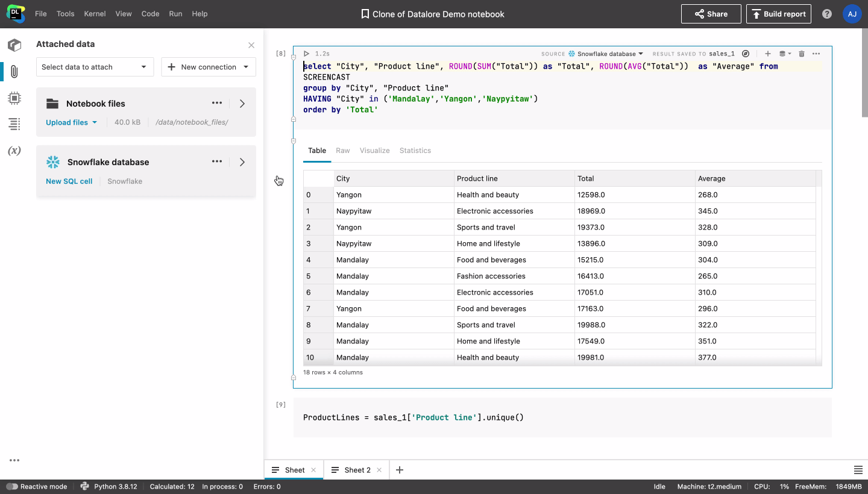Open Select data to attach dropdown
Image resolution: width=868 pixels, height=494 pixels.
click(x=95, y=67)
